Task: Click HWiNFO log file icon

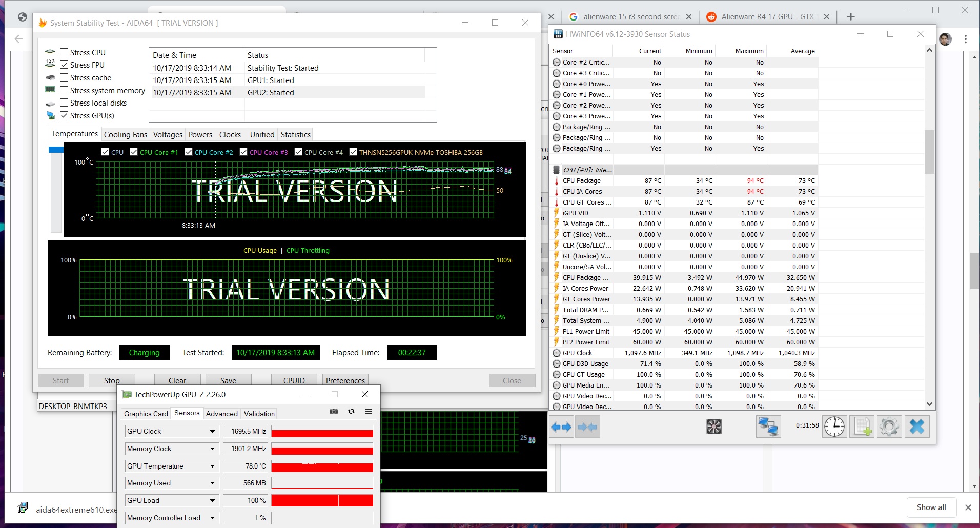Action: [x=862, y=427]
